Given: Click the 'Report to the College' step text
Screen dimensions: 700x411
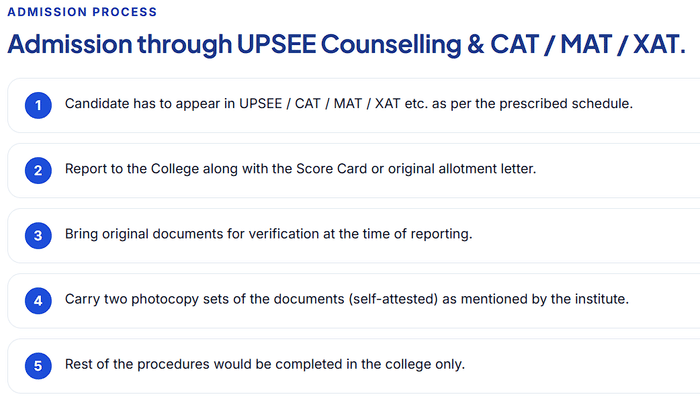Looking at the screenshot, I should pos(300,169).
